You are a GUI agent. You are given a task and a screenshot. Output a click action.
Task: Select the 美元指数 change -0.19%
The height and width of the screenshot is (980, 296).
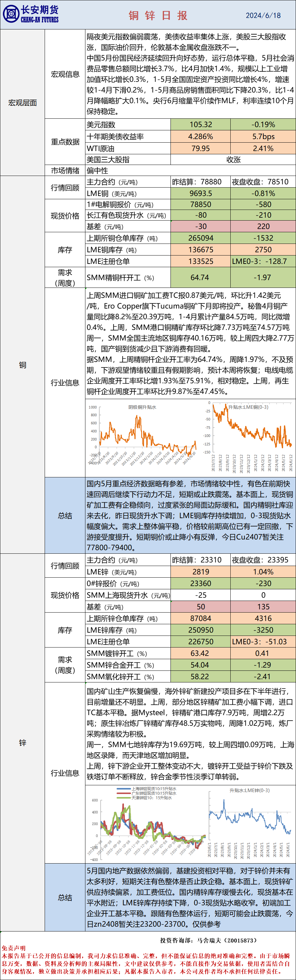[263, 125]
